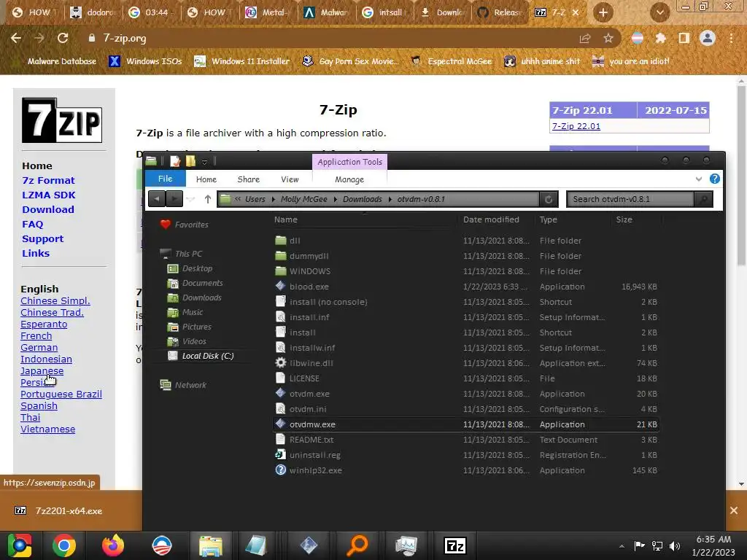Open Chrome's three-dot menu
Viewport: 747px width, 560px height.
point(731,38)
